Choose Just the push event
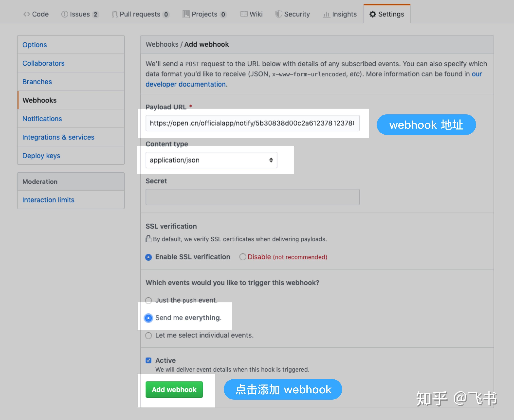This screenshot has height=420, width=514. (148, 301)
